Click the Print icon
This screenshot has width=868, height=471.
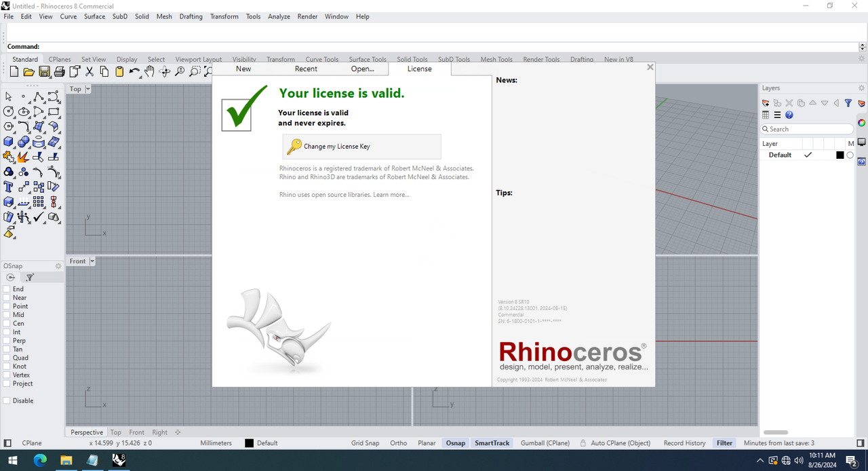point(59,71)
